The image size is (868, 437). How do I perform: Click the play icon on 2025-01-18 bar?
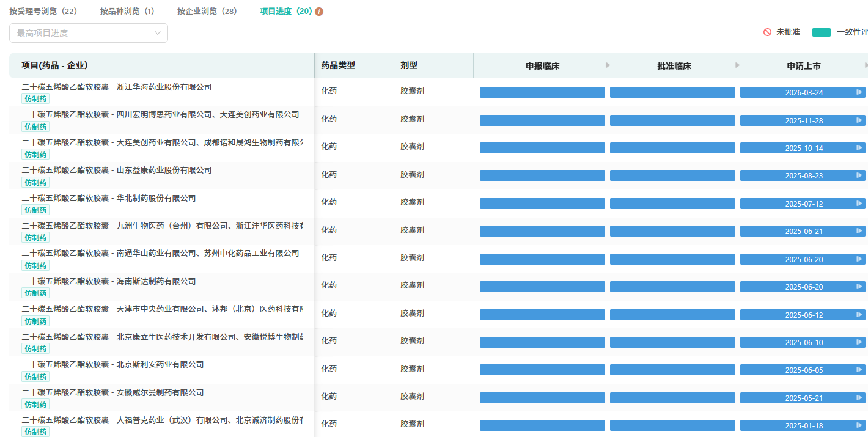[x=859, y=426]
